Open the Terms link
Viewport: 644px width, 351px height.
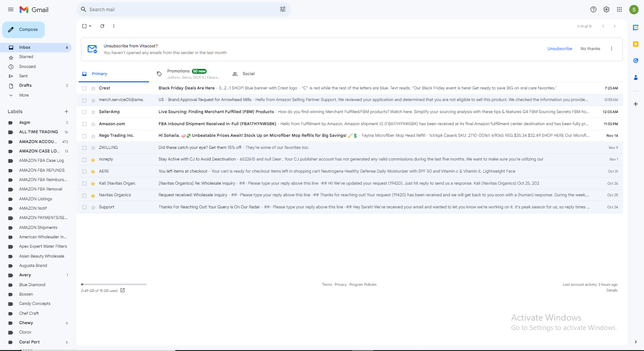click(x=327, y=285)
